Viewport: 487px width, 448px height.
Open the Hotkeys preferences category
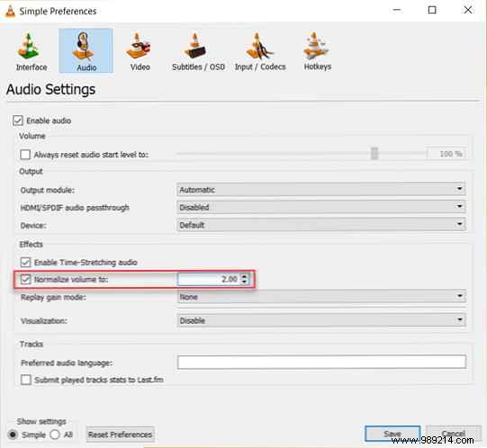(318, 51)
